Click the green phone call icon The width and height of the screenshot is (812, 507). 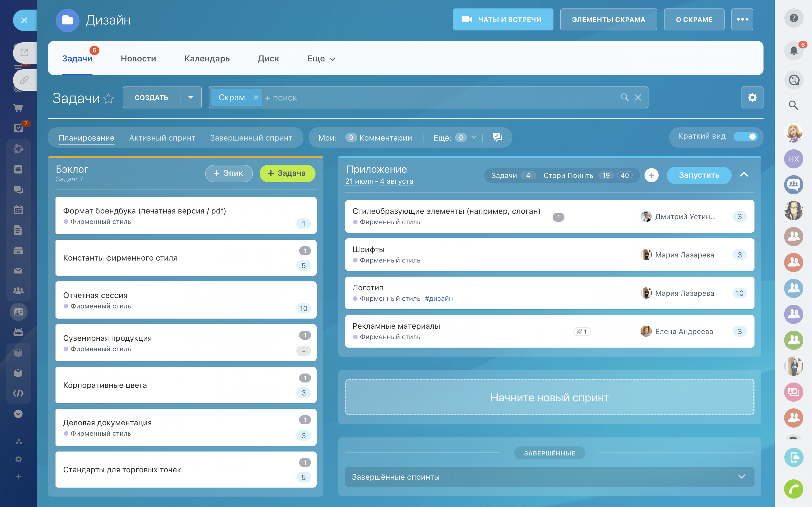click(x=793, y=489)
